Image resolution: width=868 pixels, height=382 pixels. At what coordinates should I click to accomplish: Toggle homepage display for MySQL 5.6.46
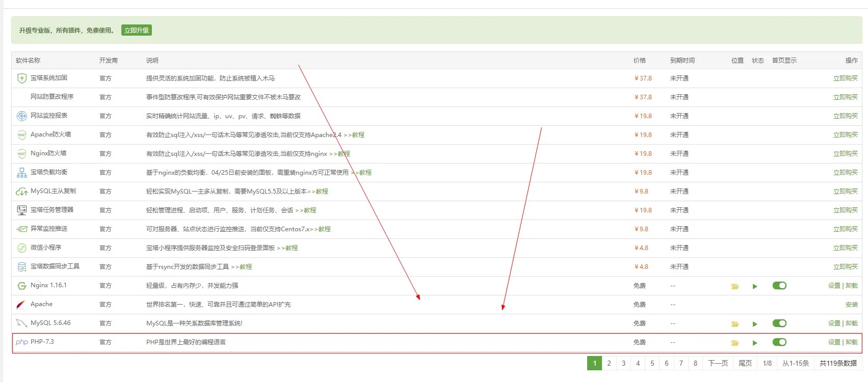point(779,323)
